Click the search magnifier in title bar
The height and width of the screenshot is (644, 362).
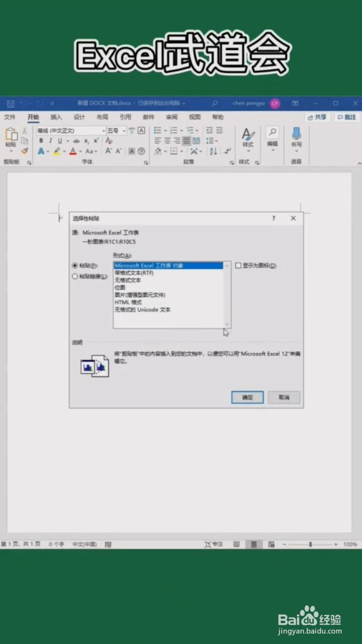coord(215,104)
